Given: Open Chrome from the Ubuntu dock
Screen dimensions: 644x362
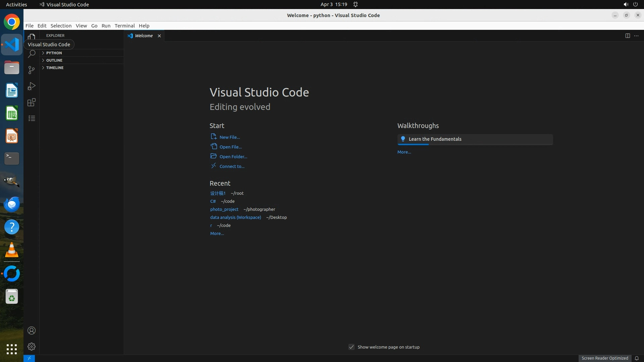Looking at the screenshot, I should tap(12, 22).
